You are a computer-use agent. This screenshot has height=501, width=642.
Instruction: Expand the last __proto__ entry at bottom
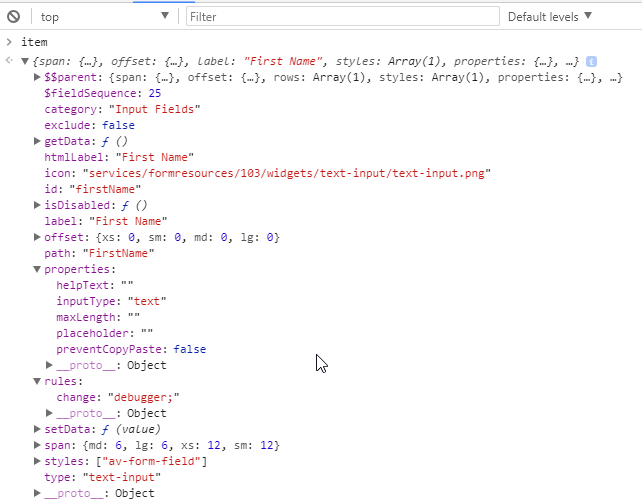click(38, 493)
